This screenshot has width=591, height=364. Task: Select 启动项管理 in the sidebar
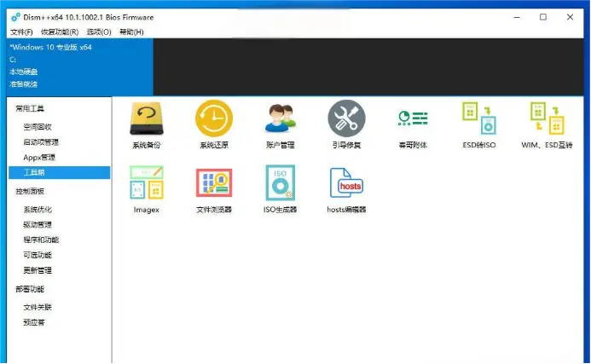pos(41,142)
